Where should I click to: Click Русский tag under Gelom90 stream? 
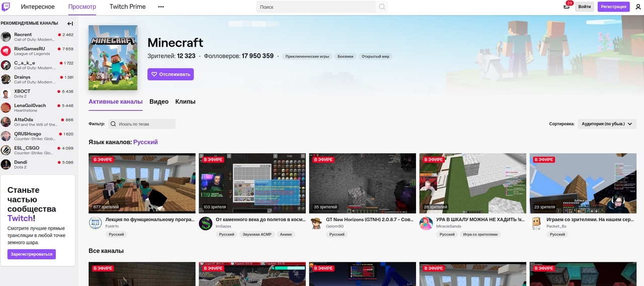tap(337, 234)
